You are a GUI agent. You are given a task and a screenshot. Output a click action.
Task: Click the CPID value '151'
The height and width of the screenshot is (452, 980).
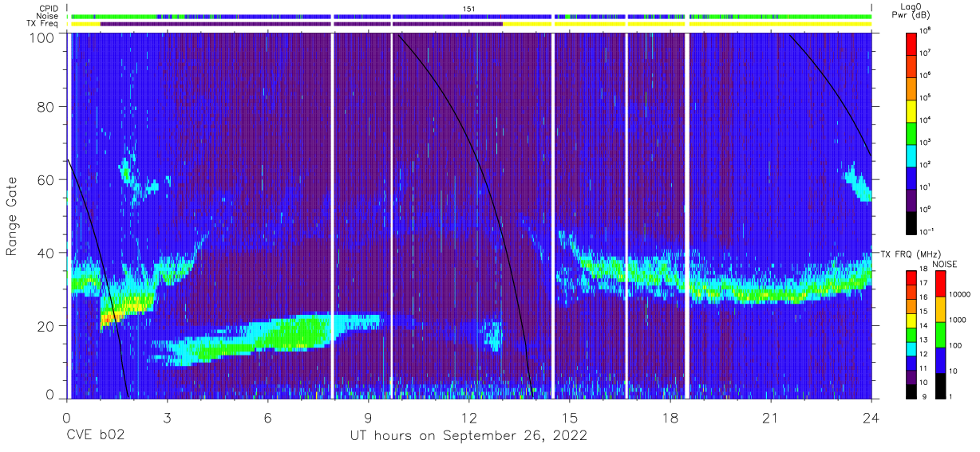pyautogui.click(x=469, y=8)
